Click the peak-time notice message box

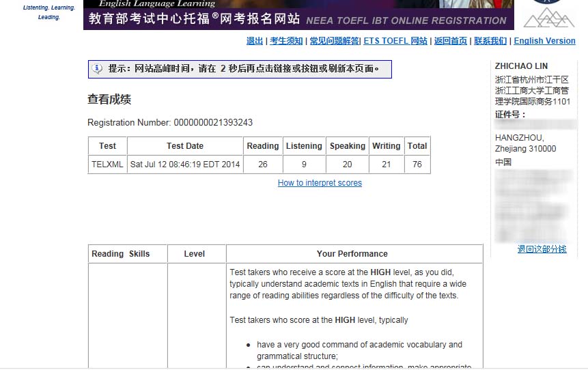pos(240,69)
